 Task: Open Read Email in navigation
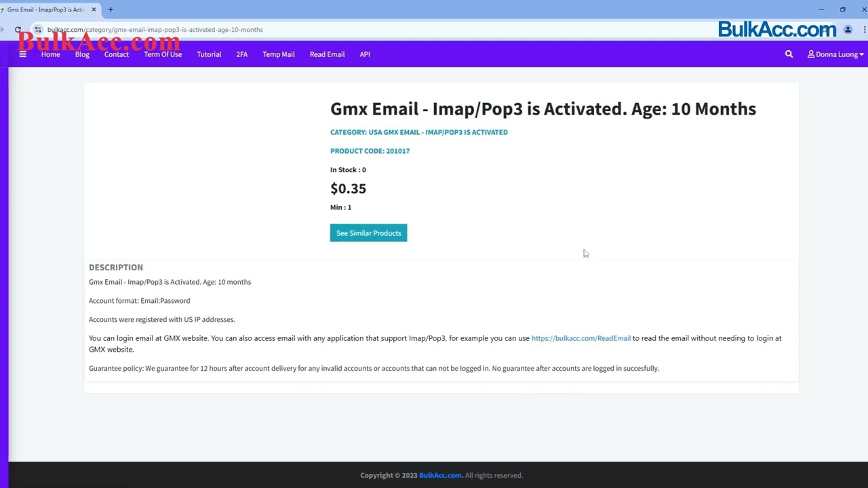tap(327, 54)
